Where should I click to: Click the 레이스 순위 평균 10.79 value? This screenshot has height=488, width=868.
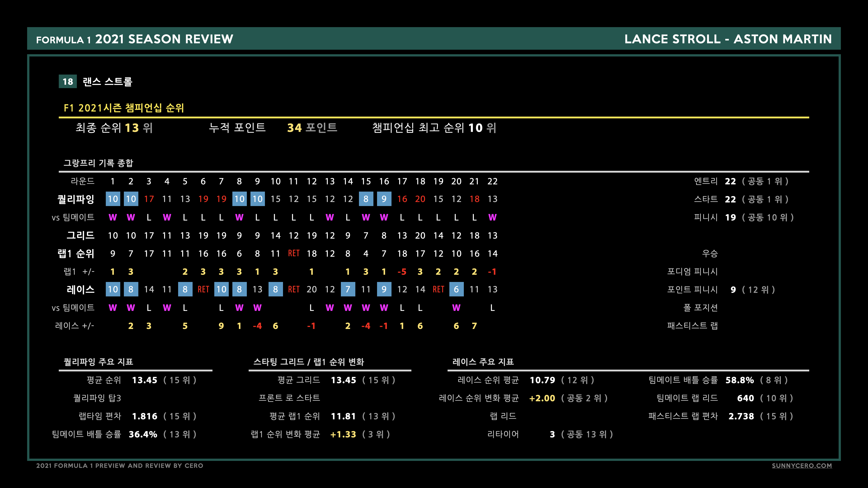point(542,380)
